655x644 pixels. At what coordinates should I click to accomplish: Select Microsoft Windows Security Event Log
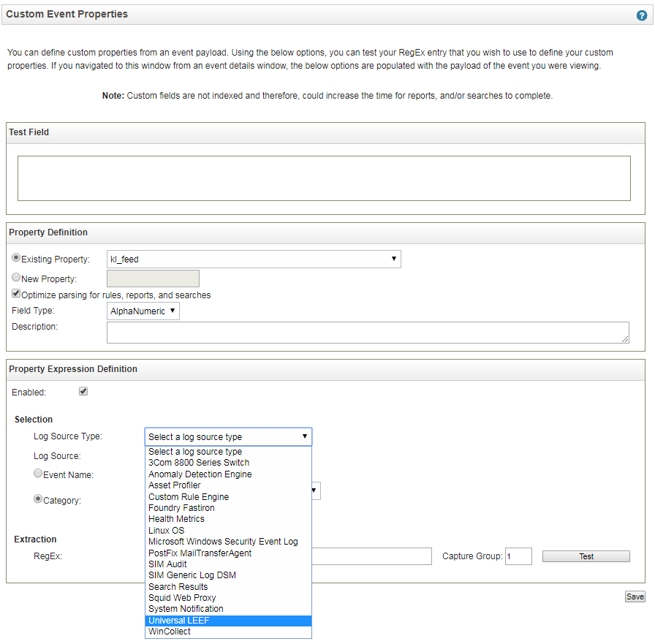[x=223, y=541]
